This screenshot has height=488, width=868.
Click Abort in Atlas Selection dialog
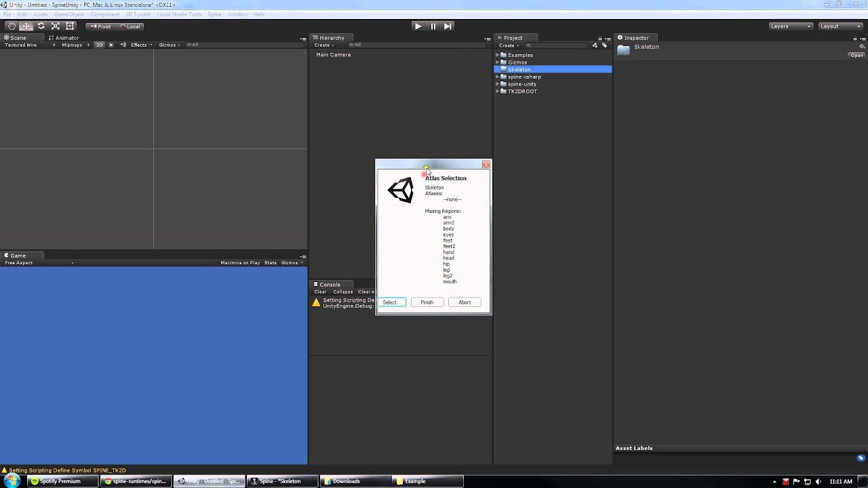(465, 302)
